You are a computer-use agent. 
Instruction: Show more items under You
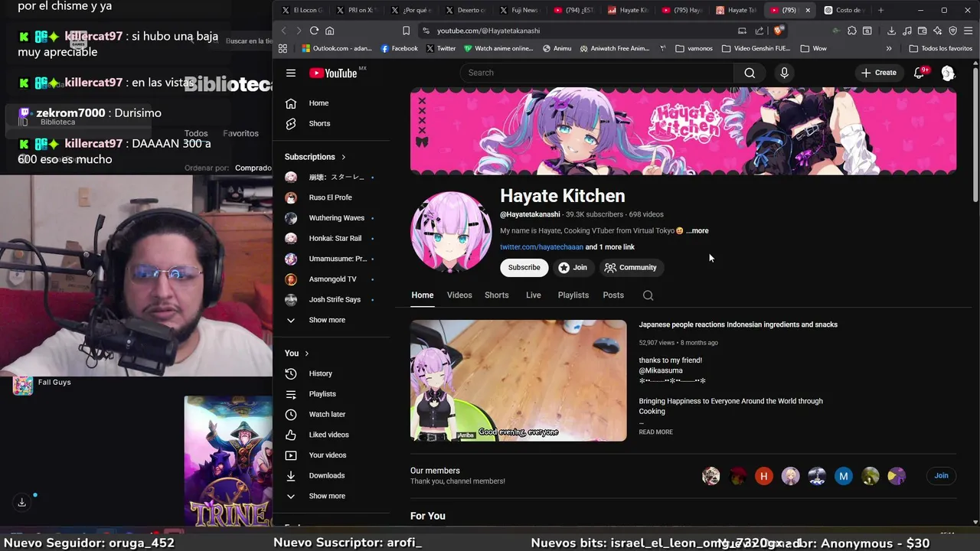(x=326, y=496)
